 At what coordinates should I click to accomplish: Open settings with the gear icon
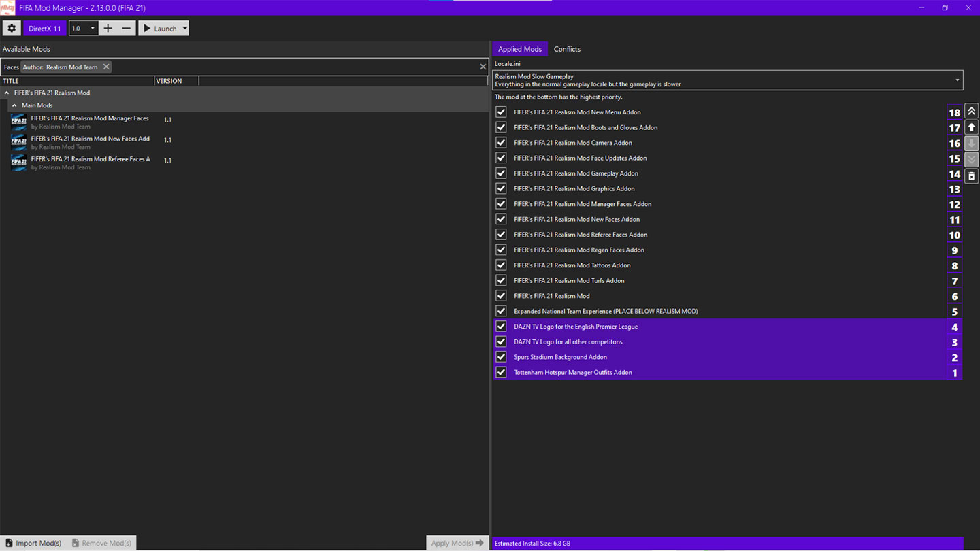pos(12,28)
